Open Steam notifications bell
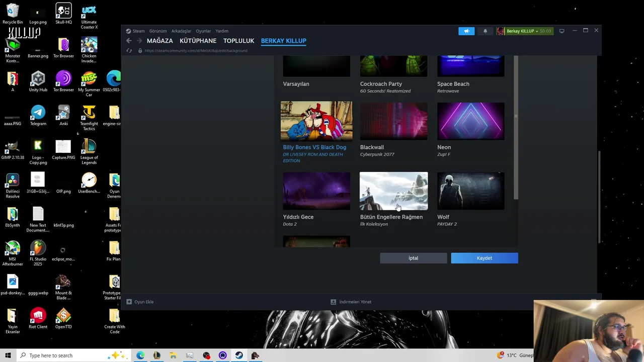The height and width of the screenshot is (362, 644). point(485,31)
